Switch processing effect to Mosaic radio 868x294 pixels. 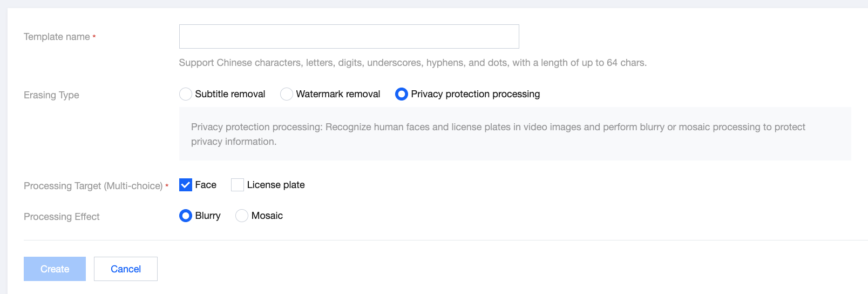click(242, 216)
